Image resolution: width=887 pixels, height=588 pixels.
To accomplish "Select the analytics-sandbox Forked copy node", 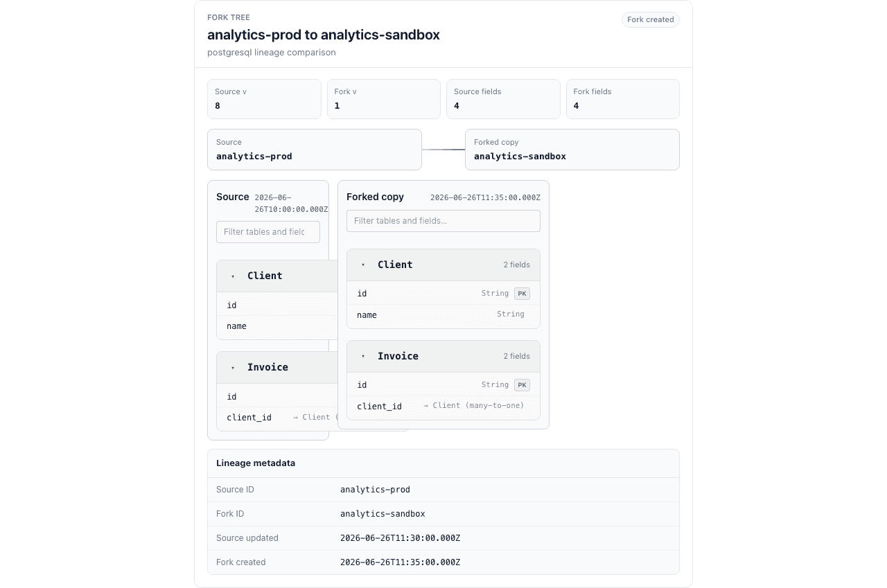I will (572, 150).
